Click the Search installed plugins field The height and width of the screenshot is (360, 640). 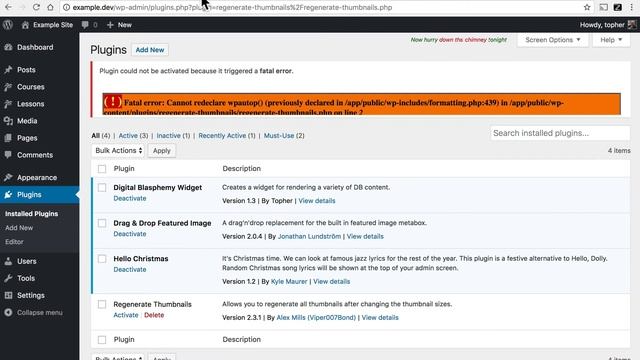(560, 133)
